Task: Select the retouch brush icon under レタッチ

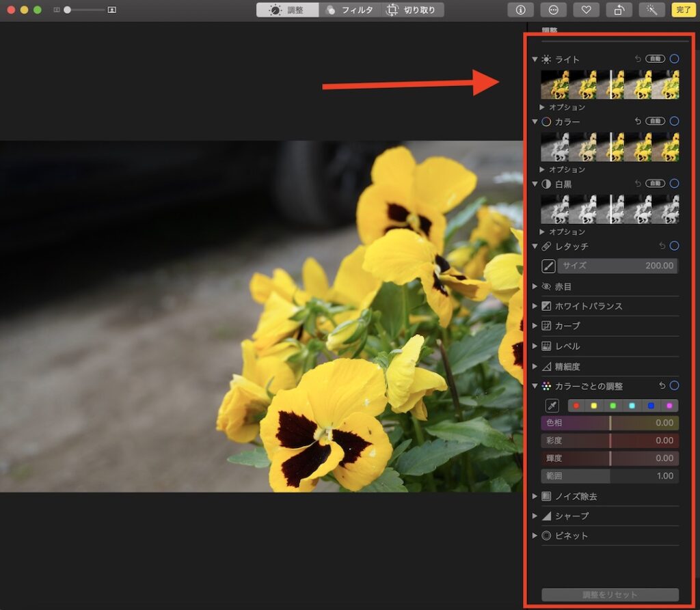Action: pyautogui.click(x=548, y=266)
